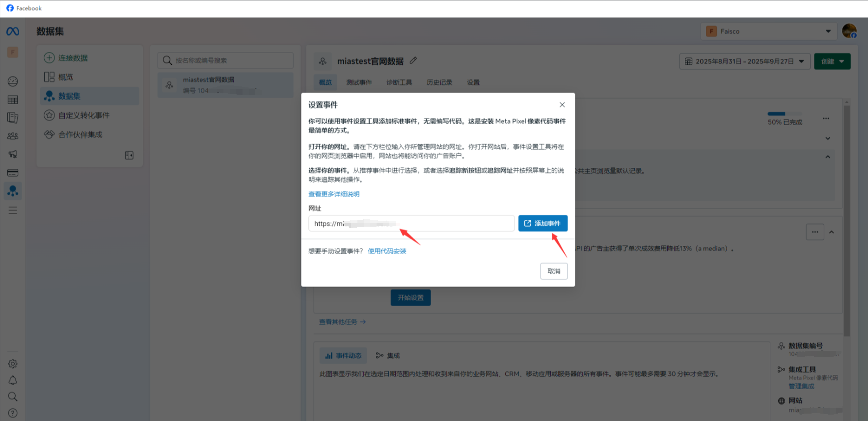This screenshot has height=421, width=868.
Task: Click the 添加事件 button
Action: [x=542, y=223]
